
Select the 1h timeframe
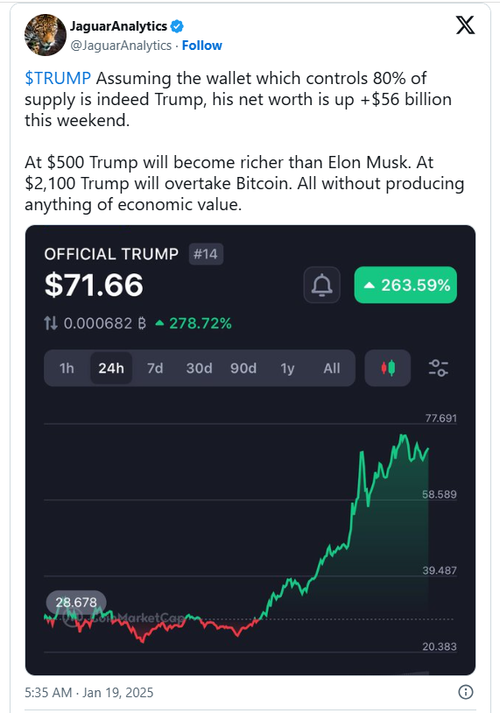click(67, 368)
